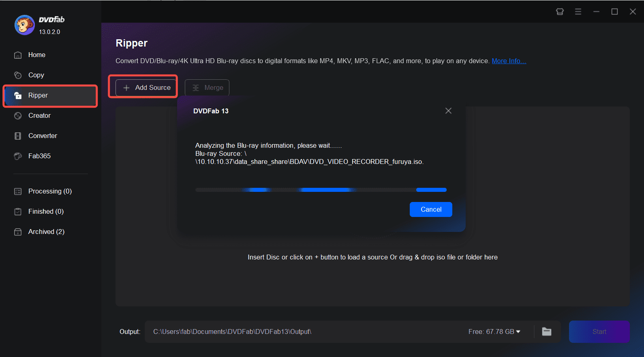
Task: Click the version text 13.0.2.0
Action: (x=49, y=32)
